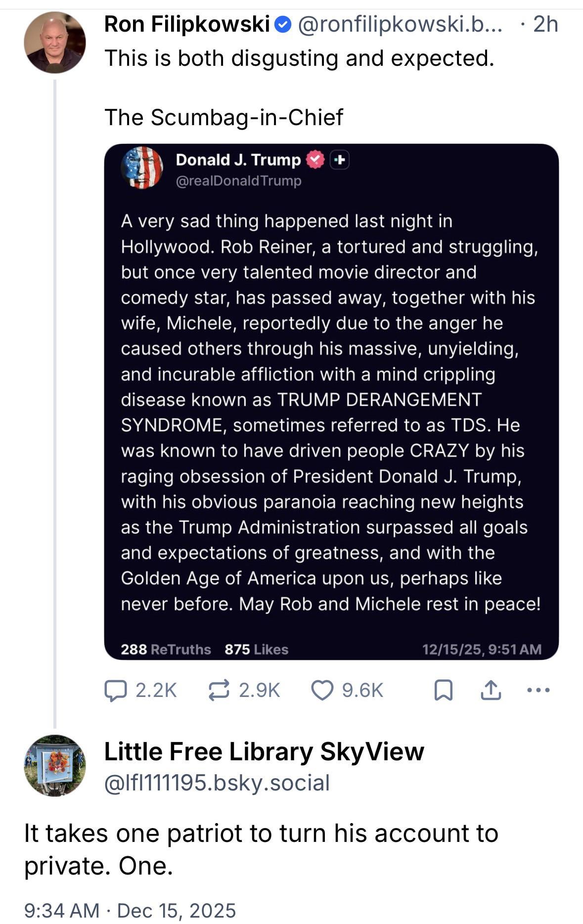Click the repost count 2.9K
Screen dimensions: 583x924
(259, 691)
